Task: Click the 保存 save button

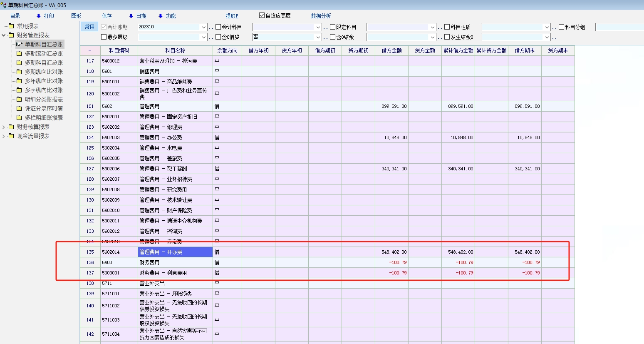Action: click(107, 16)
